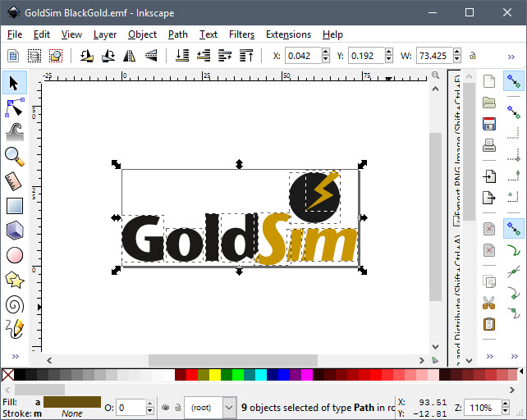Select the Rectangle tool
The width and height of the screenshot is (527, 420).
point(15,206)
